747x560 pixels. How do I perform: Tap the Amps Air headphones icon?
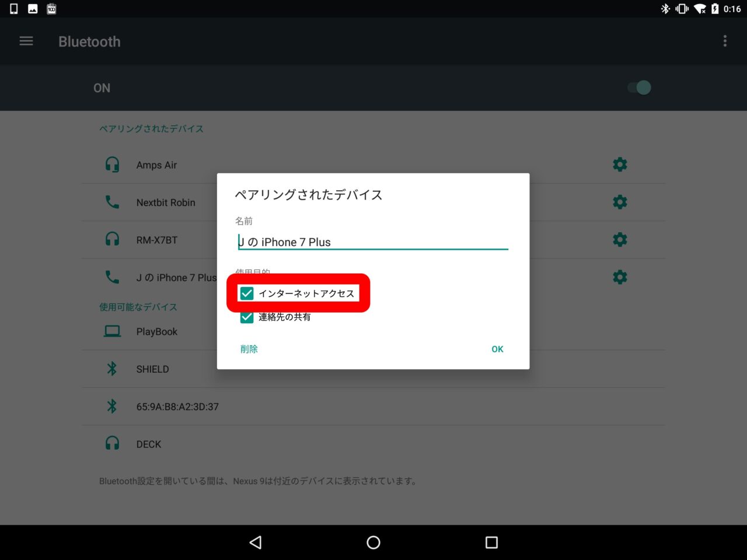[112, 165]
